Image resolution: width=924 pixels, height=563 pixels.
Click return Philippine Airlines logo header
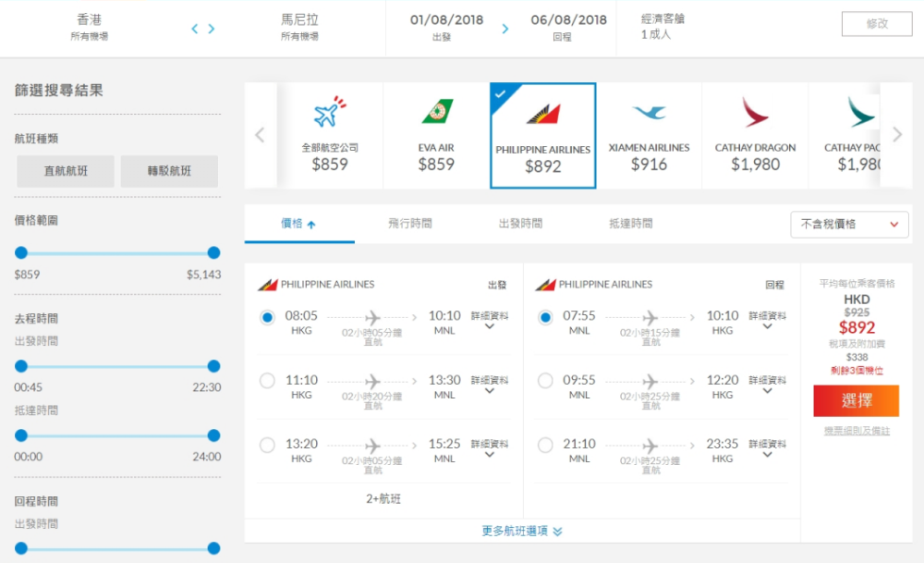(x=545, y=285)
